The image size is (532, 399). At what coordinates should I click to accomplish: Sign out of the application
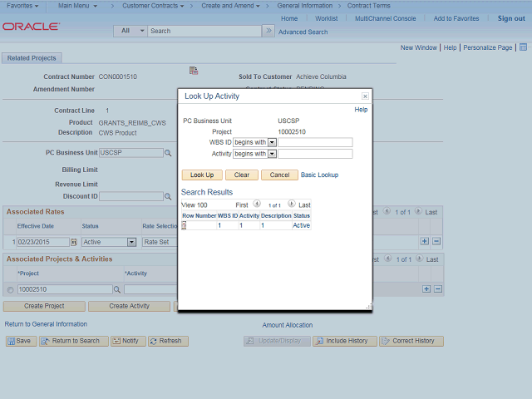[x=511, y=18]
